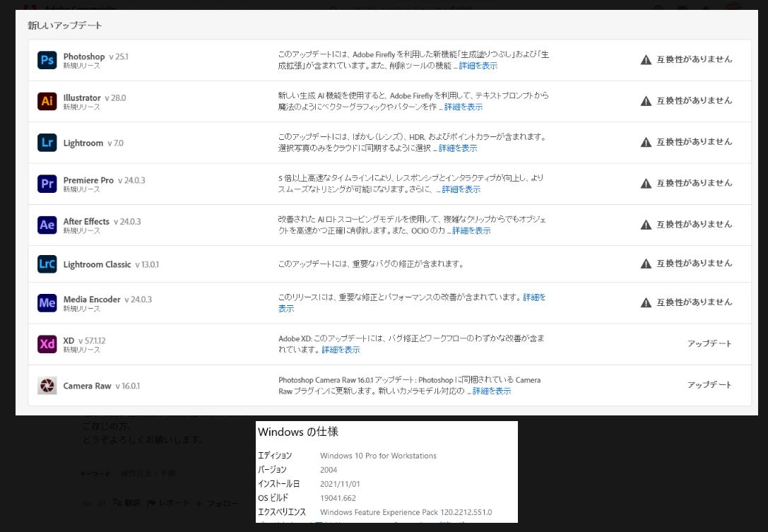Click the Premiere Pro Pr app icon

pos(47,184)
